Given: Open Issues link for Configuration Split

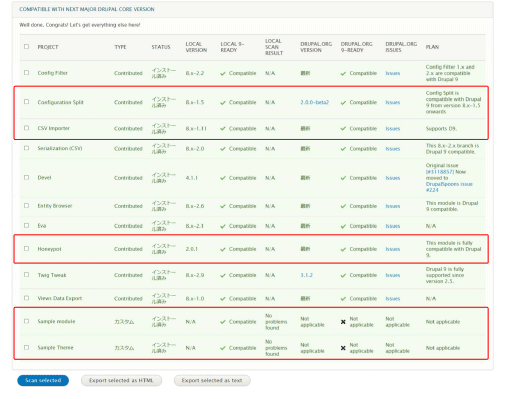Looking at the screenshot, I should point(393,102).
